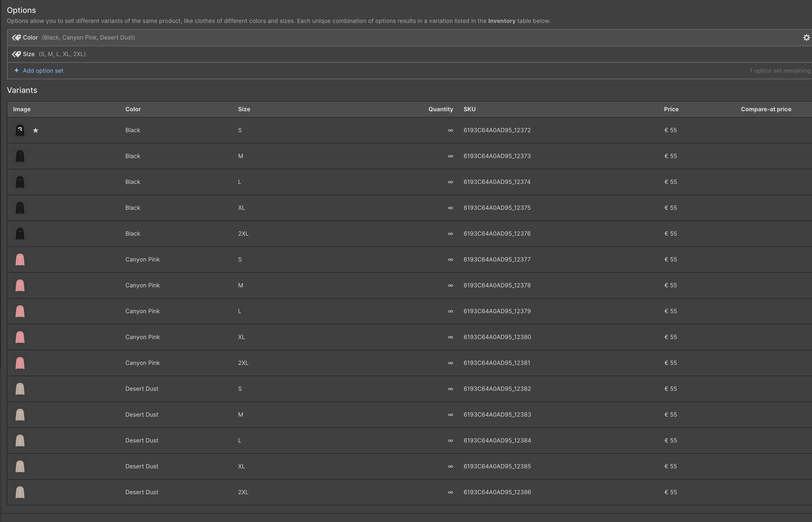
Task: Open the Canyon Pink S hoodie thumbnail
Action: click(x=20, y=260)
